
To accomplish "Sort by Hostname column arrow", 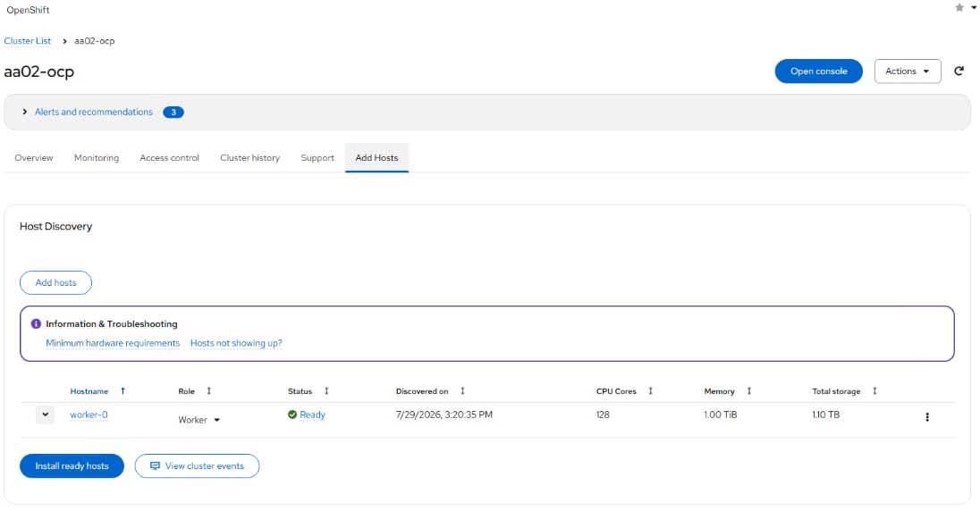I will coord(122,391).
